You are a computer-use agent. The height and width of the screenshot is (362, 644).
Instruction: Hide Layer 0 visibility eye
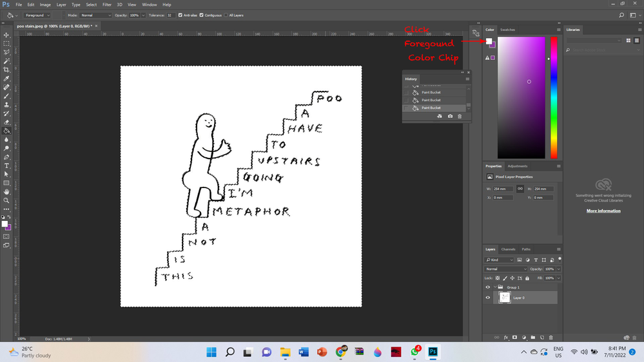tap(488, 298)
